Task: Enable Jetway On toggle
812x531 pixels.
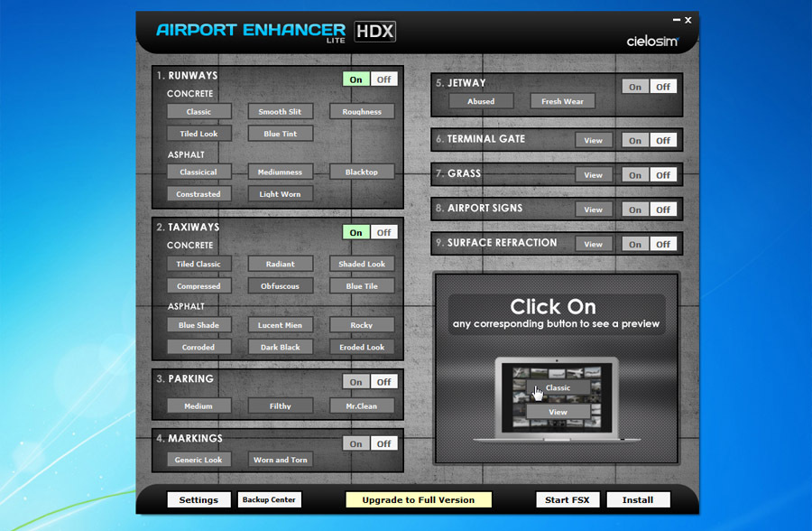Action: 635,87
